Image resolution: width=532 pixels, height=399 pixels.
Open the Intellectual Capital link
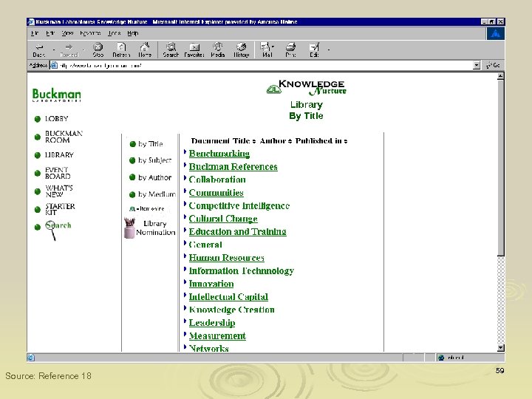coord(228,297)
